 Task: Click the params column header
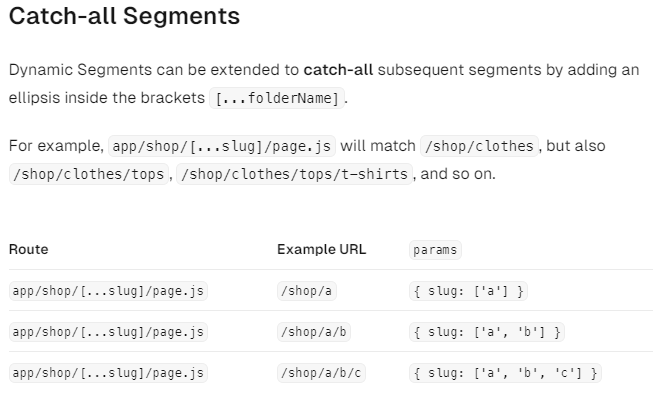[x=436, y=250]
